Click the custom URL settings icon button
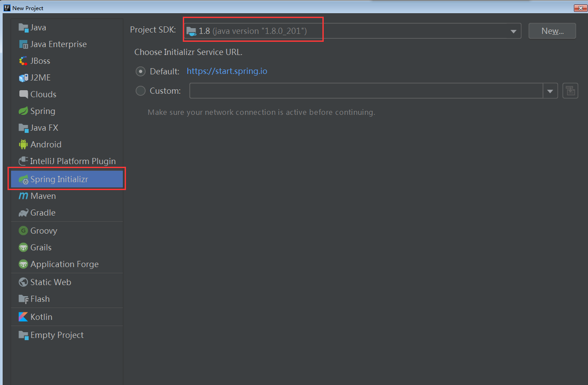Screen dimensions: 588x385 570,91
